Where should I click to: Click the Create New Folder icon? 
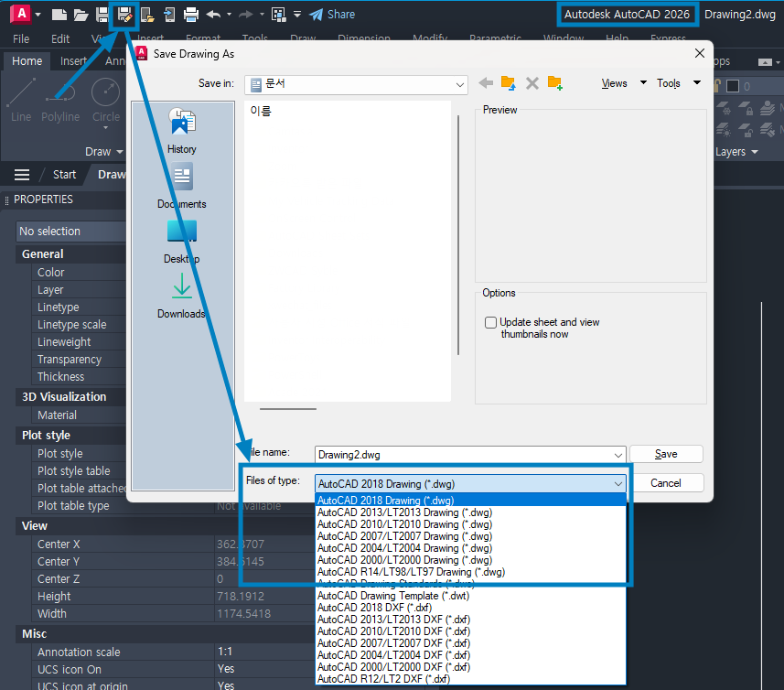tap(555, 83)
